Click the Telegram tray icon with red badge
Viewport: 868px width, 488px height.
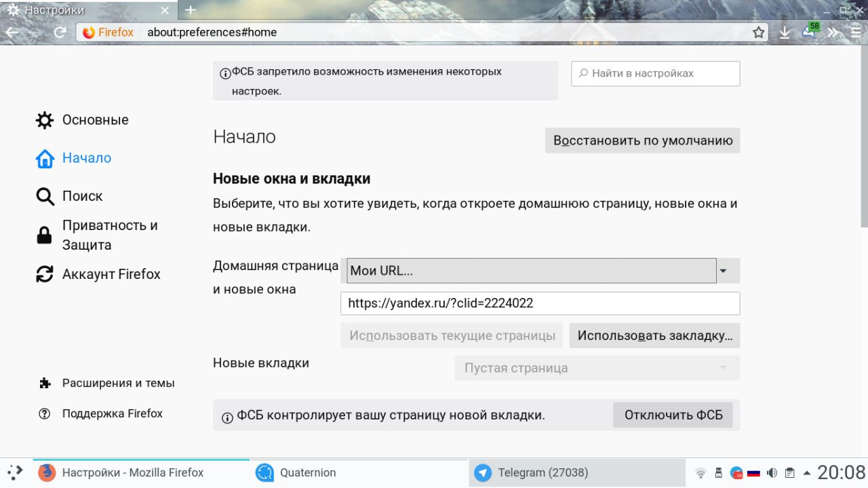point(736,473)
